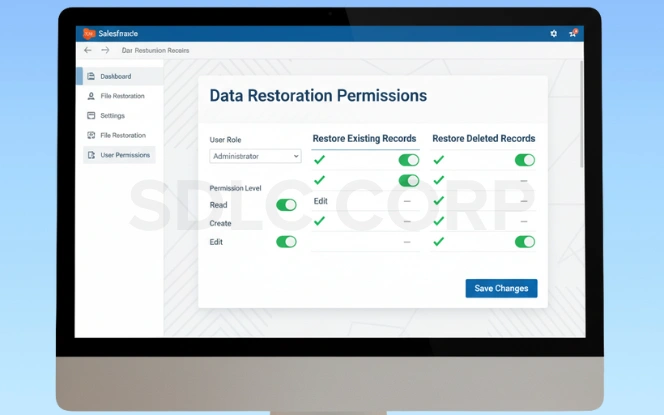The image size is (664, 415).
Task: Click the top checkmark under Restore Existing Records
Action: click(x=319, y=160)
